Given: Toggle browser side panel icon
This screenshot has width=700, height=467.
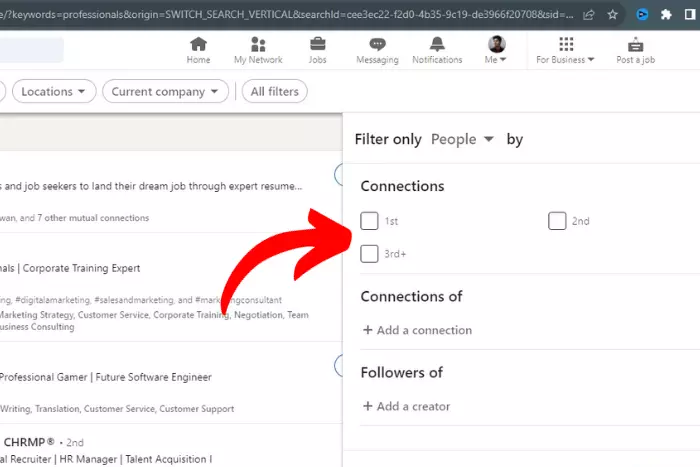Looking at the screenshot, I should (x=690, y=15).
